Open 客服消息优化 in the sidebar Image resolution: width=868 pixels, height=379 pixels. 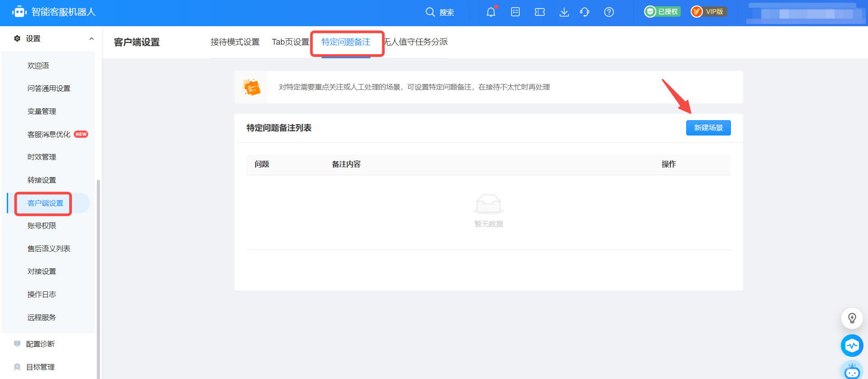pyautogui.click(x=49, y=135)
